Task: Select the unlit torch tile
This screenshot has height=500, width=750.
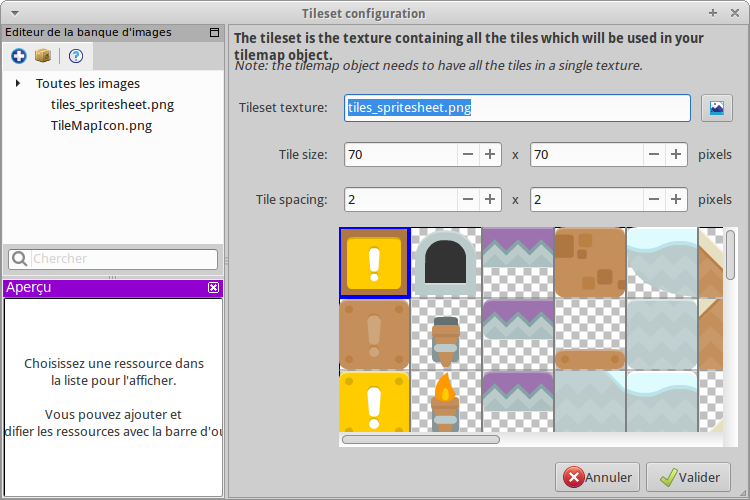Action: point(446,334)
